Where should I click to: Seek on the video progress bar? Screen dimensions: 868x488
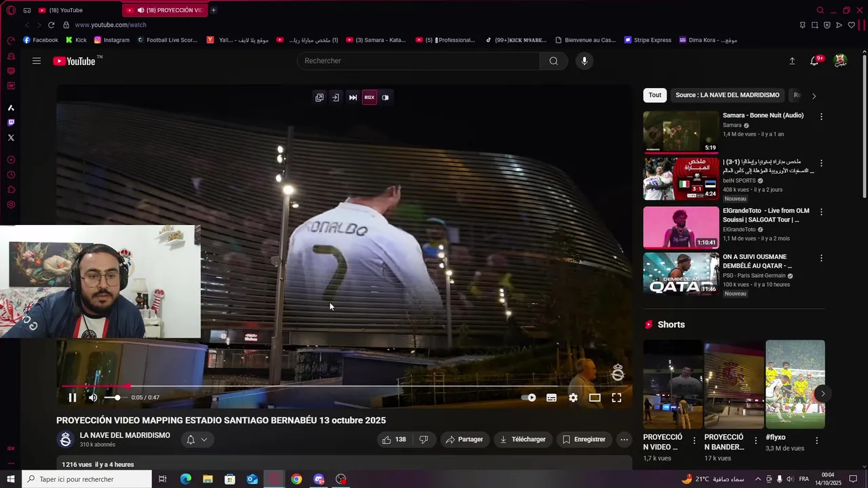pos(344,386)
